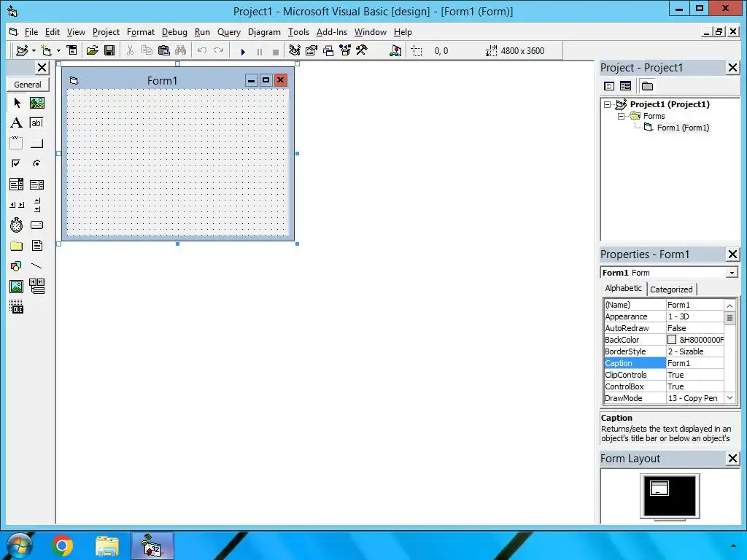The height and width of the screenshot is (560, 747).
Task: Open the Menu Editor from toolbar
Action: click(71, 50)
